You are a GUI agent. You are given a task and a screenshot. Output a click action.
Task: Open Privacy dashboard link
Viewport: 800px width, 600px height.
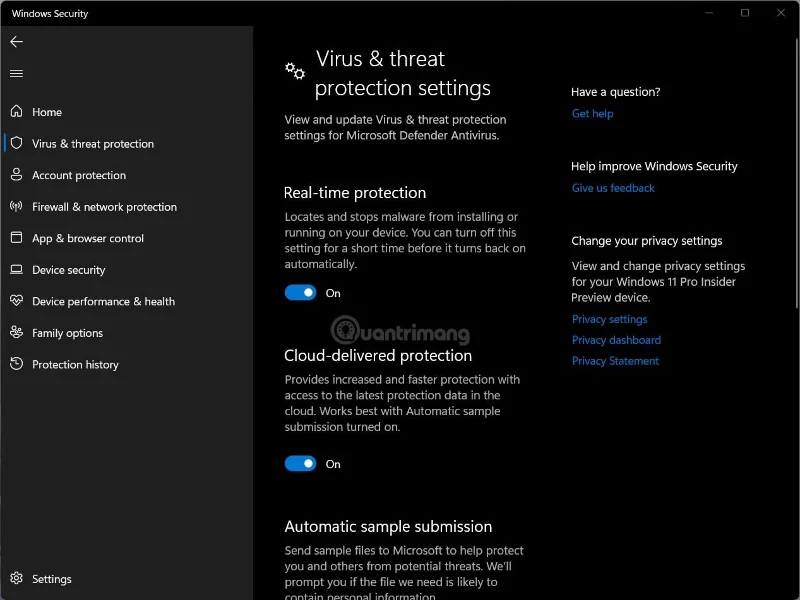[x=616, y=340]
